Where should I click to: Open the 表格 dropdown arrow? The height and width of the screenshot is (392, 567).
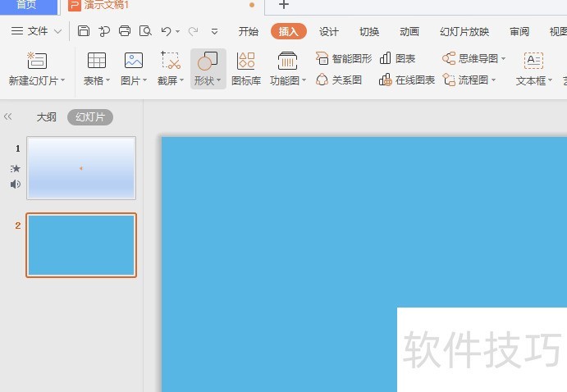click(107, 80)
